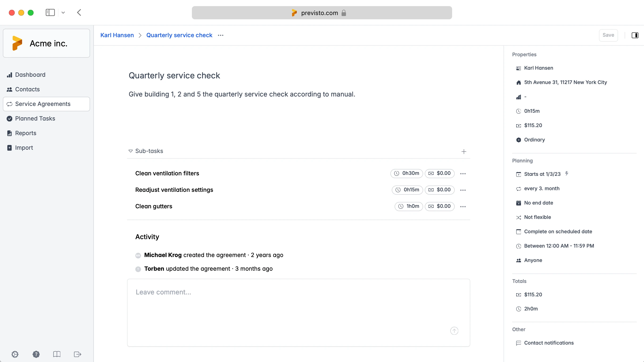644x362 pixels.
Task: Click the logout icon in sidebar footer
Action: point(78,354)
